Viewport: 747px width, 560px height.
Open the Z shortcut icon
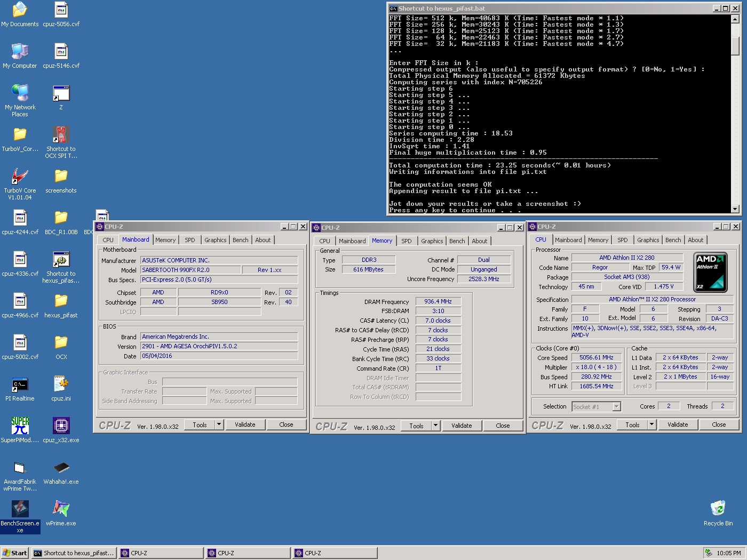pos(61,98)
